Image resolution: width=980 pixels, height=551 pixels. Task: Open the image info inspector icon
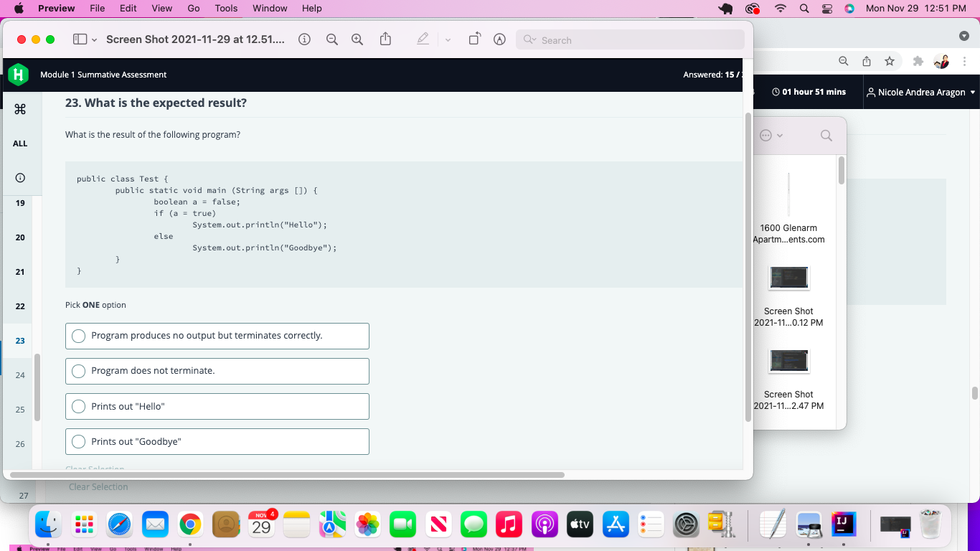[x=304, y=39]
